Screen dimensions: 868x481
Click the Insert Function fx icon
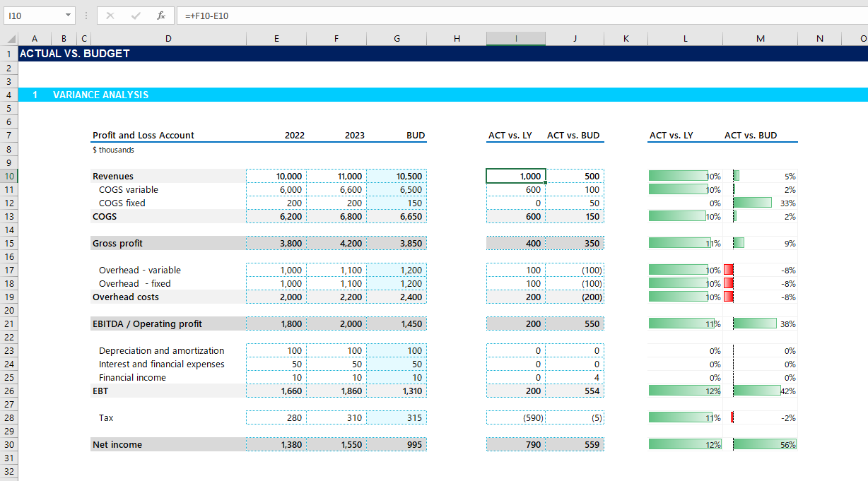tap(161, 16)
